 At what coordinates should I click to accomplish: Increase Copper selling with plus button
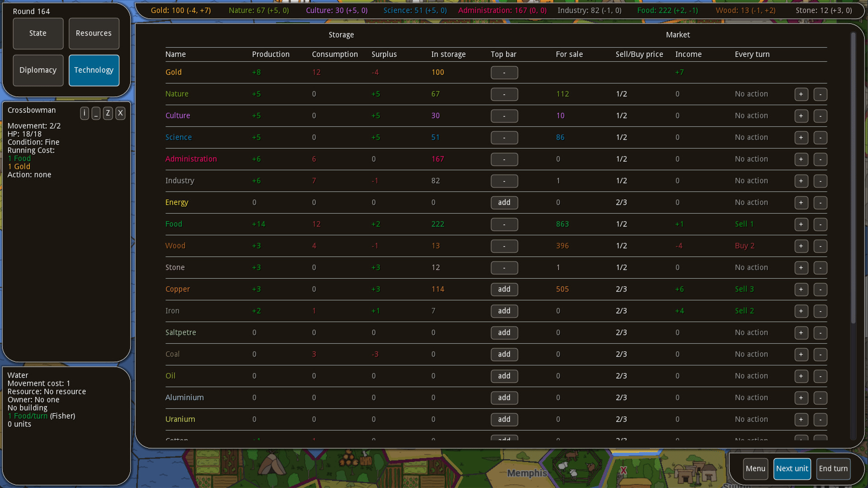801,289
